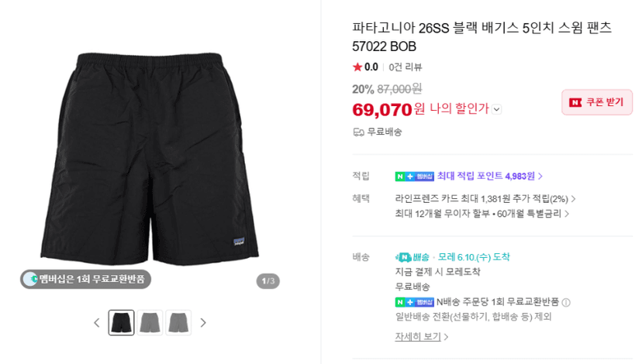Click the N배송 delivery logo icon
Viewport: 642px width, 364px height.
[x=403, y=257]
